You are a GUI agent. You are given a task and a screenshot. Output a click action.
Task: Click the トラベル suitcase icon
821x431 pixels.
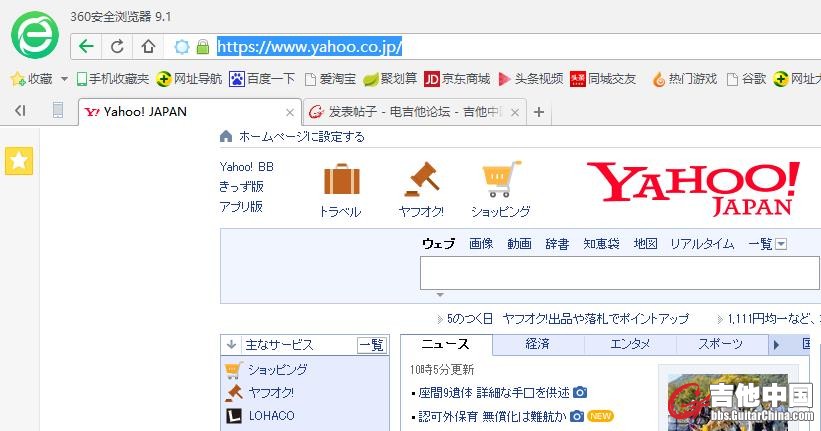coord(341,181)
